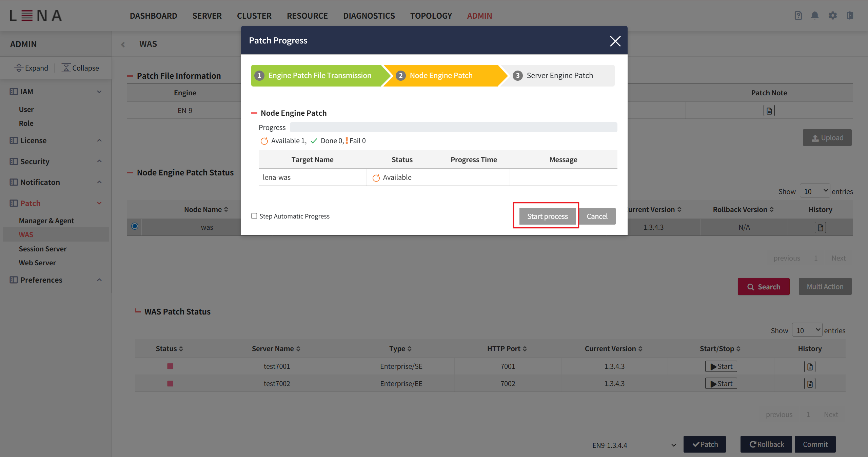
Task: Collapse the Patch menu chevron
Action: click(x=99, y=203)
